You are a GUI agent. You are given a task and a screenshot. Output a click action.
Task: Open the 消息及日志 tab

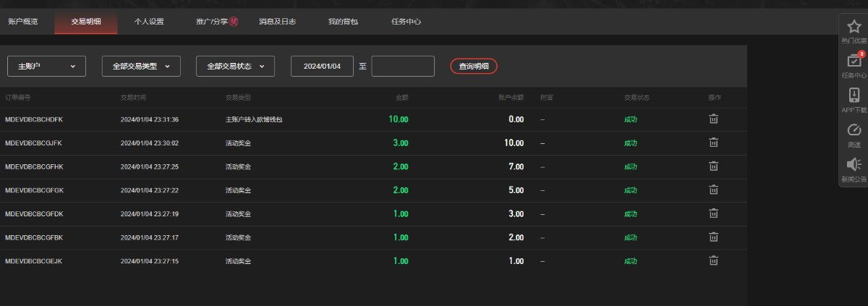pos(277,22)
